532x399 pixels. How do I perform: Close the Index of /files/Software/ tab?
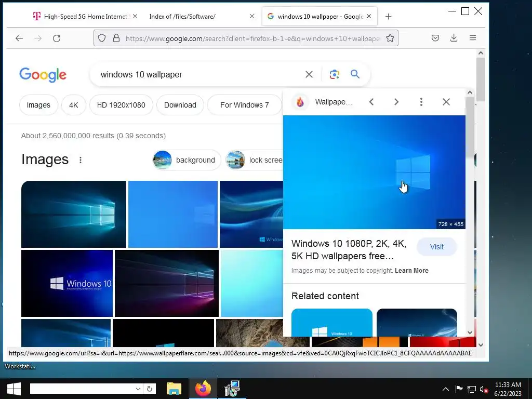tap(252, 16)
